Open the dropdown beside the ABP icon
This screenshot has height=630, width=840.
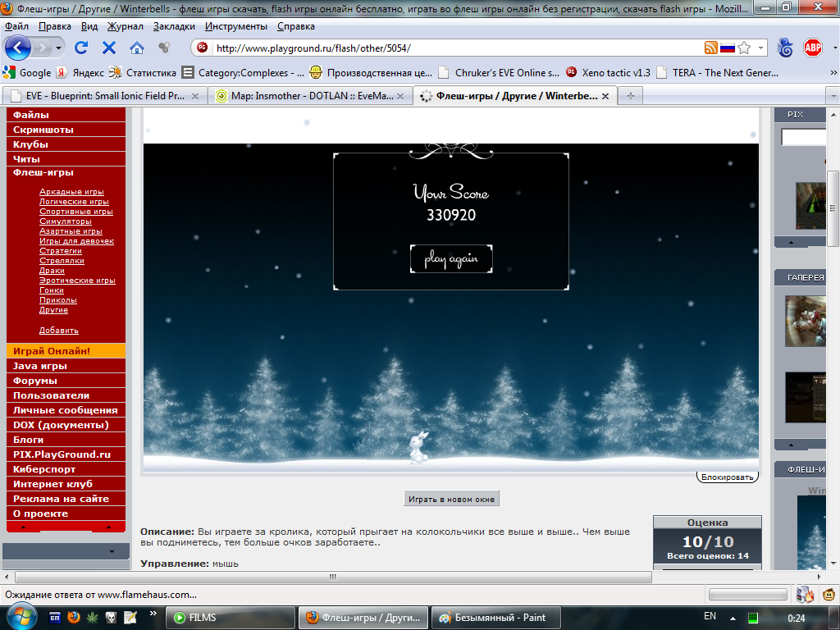(834, 48)
